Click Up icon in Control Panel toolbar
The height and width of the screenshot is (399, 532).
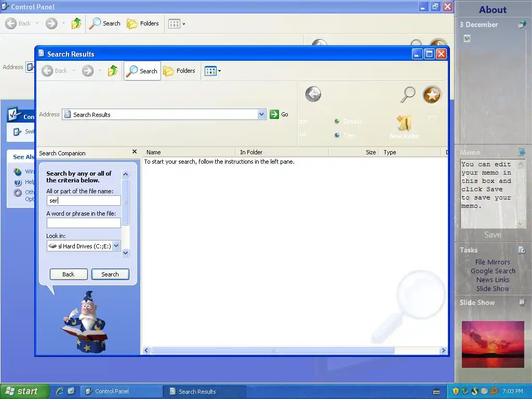pyautogui.click(x=76, y=23)
